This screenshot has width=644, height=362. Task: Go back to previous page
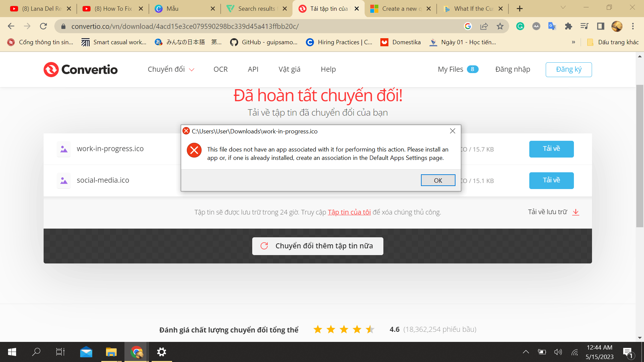pos(11,26)
